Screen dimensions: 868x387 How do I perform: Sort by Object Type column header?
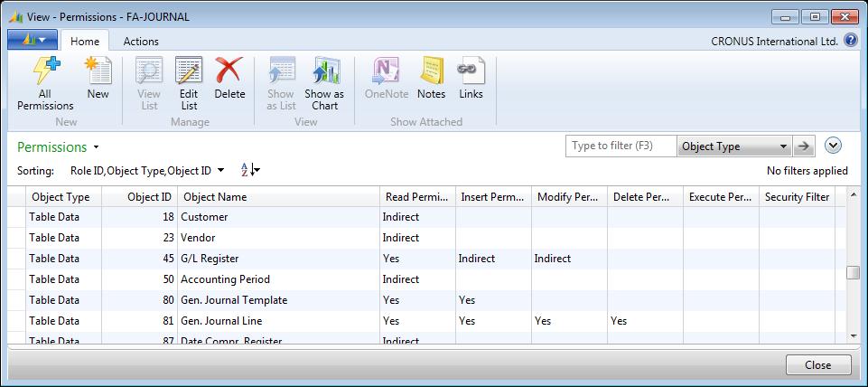[63, 197]
